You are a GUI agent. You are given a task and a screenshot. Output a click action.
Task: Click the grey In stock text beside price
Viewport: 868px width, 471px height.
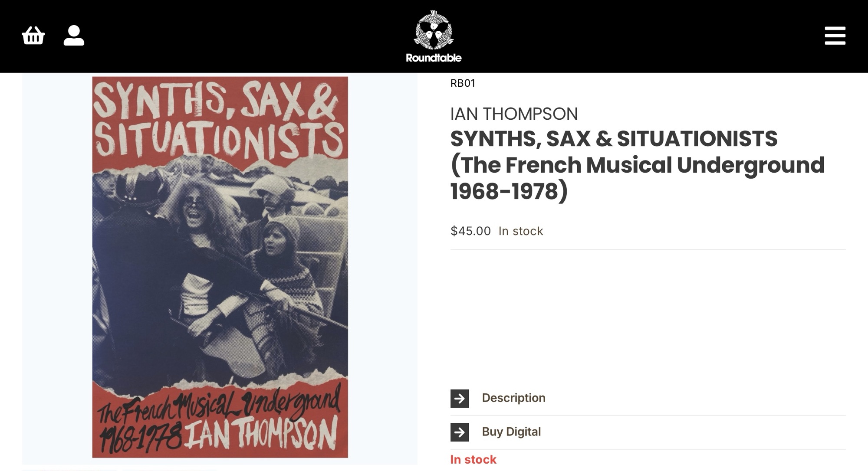point(520,231)
